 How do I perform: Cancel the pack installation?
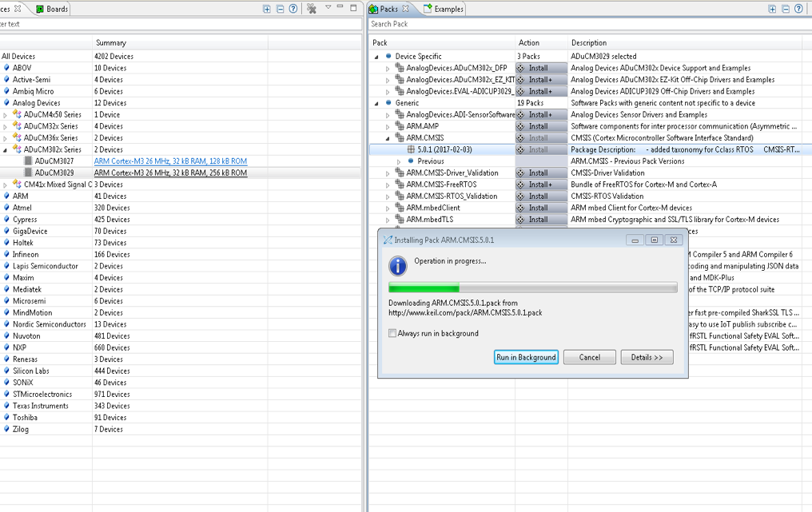point(589,357)
